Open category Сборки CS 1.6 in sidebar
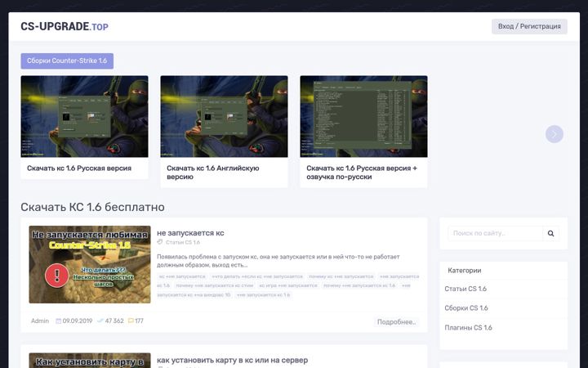Viewport: 588px width, 368px height. (466, 308)
